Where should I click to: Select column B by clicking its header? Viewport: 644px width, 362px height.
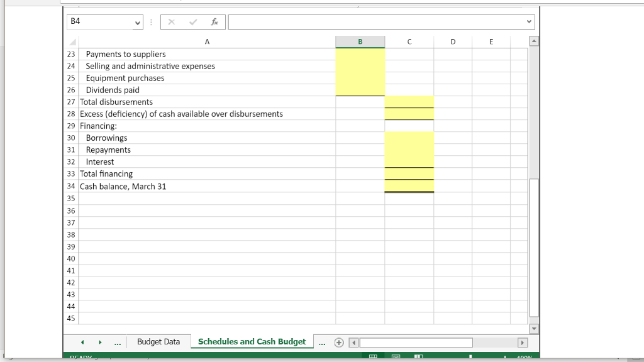[x=360, y=41]
